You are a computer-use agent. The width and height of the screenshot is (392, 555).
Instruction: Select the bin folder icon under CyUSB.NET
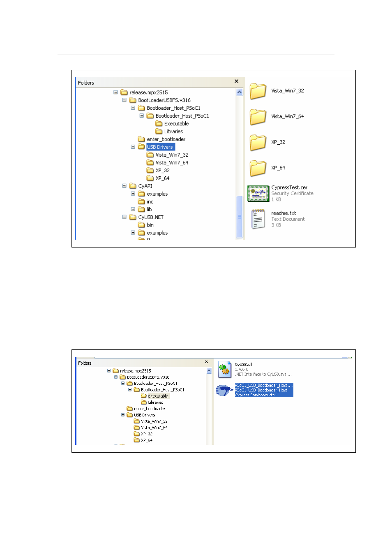pos(141,225)
